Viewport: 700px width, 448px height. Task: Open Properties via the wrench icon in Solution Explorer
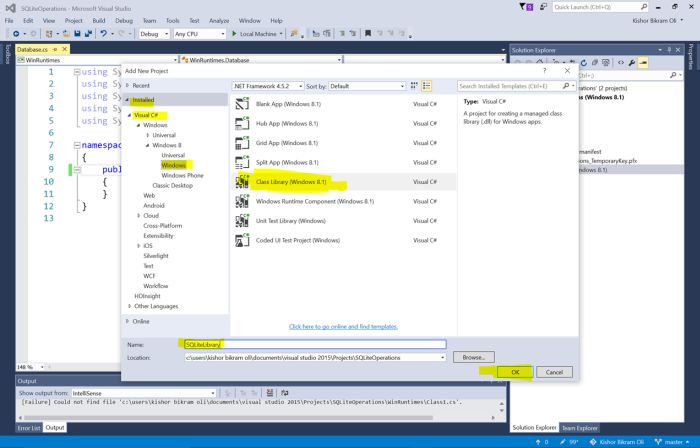click(x=632, y=62)
